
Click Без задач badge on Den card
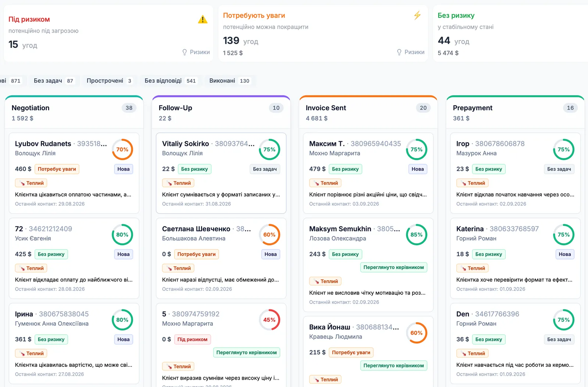559,340
